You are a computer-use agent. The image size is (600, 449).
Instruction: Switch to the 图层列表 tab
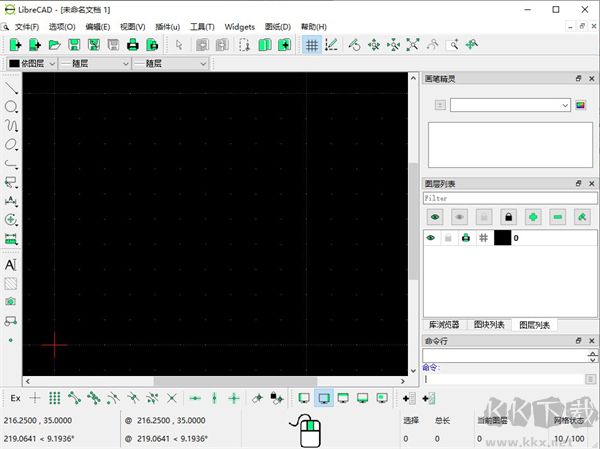[534, 325]
